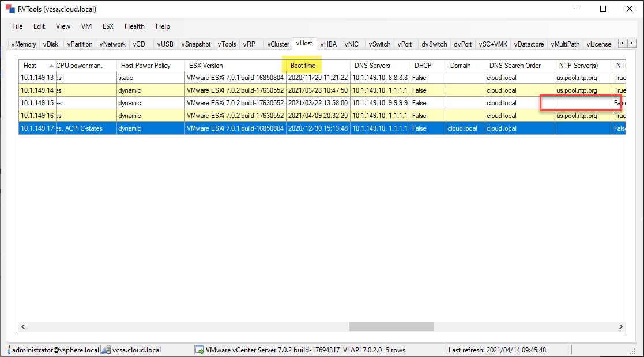
Task: Click DNS servers cell '10.1.149.10, 9.9.9.9'
Action: tap(380, 103)
